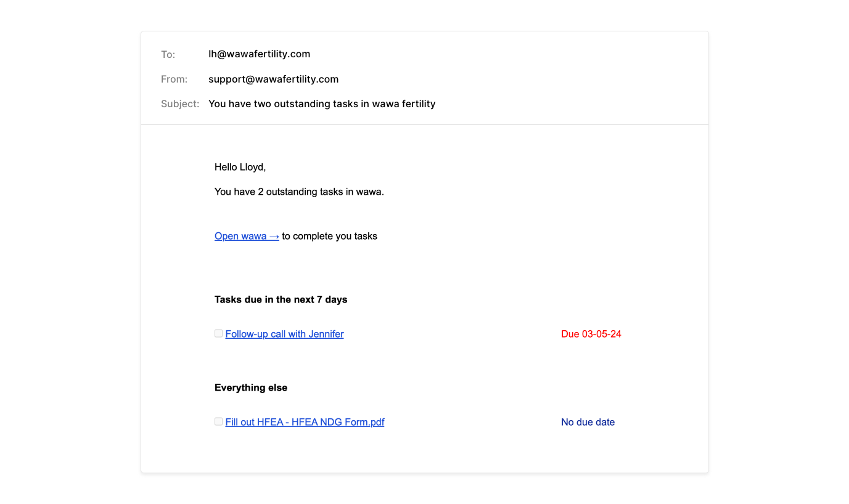Click the Tasks due in next 7 days heading
The width and height of the screenshot is (849, 504).
point(281,299)
